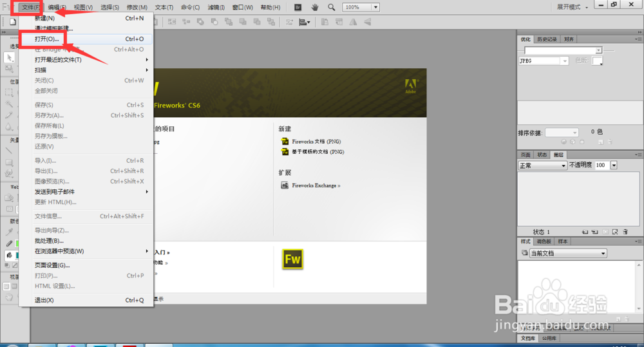Select the Marquee tool in the tools panel
Image resolution: width=644 pixels, height=347 pixels.
click(x=9, y=93)
